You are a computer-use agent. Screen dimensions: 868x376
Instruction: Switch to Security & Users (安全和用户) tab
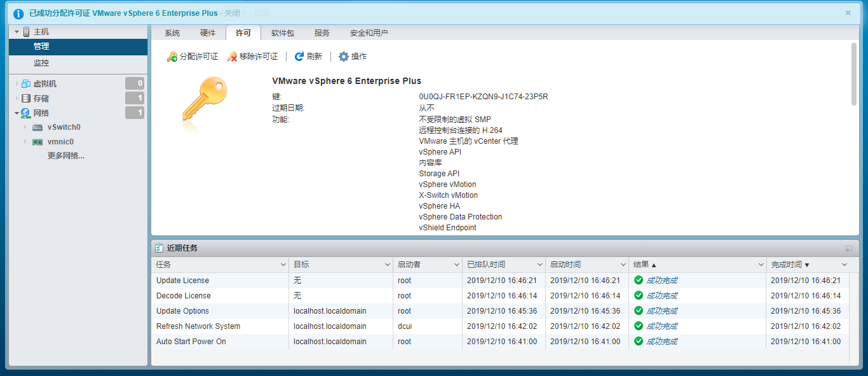click(369, 33)
